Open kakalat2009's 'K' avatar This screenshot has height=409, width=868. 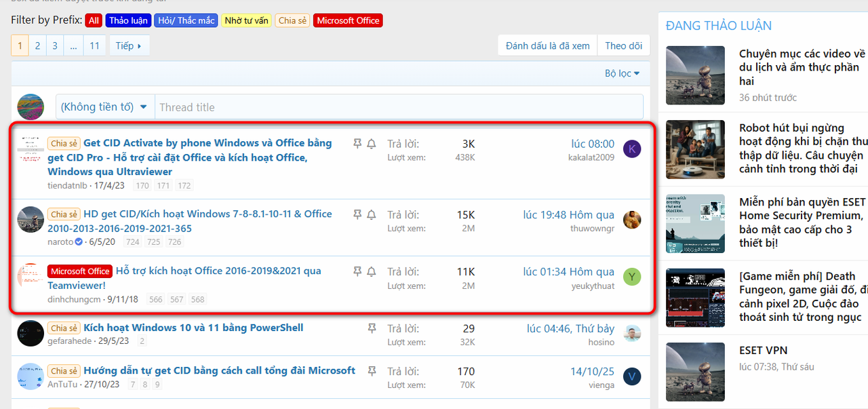pyautogui.click(x=632, y=149)
